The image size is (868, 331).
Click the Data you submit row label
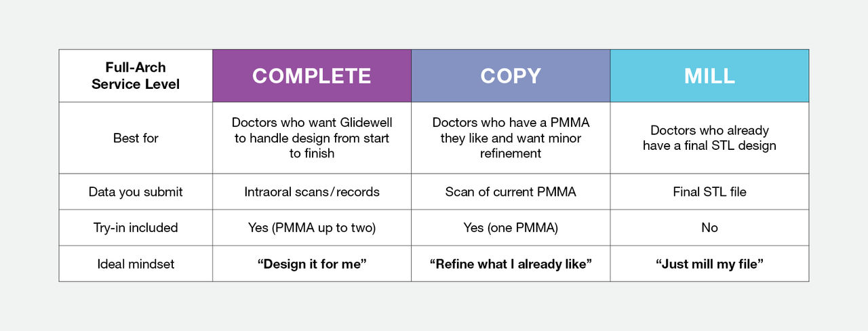pos(136,192)
